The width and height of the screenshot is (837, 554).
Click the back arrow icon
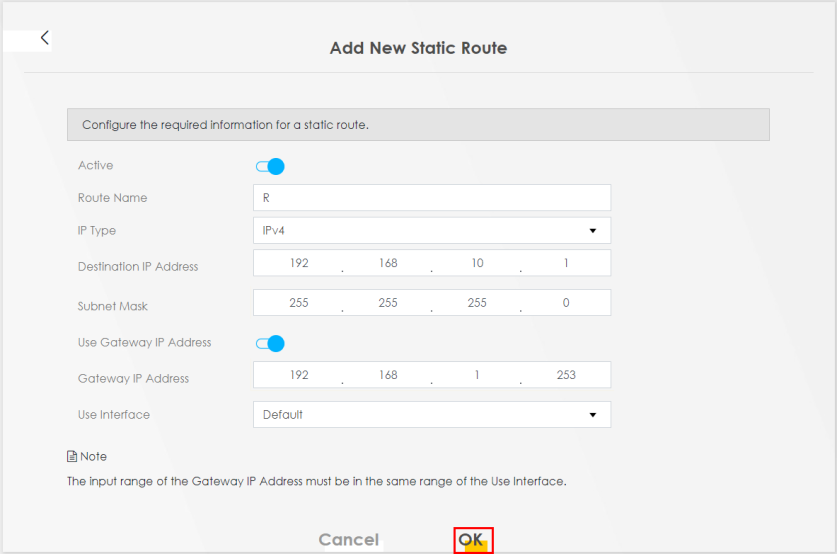pyautogui.click(x=44, y=38)
